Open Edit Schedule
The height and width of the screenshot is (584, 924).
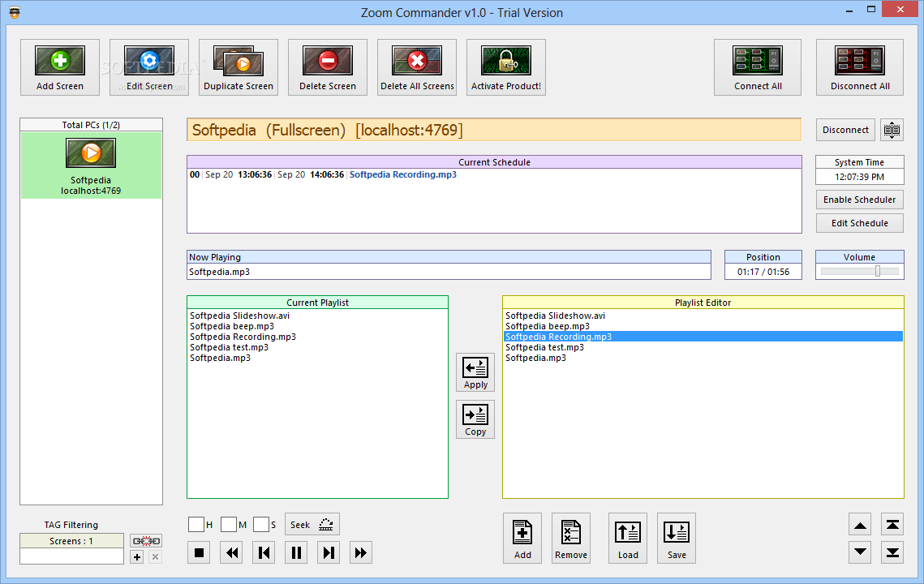(x=859, y=223)
